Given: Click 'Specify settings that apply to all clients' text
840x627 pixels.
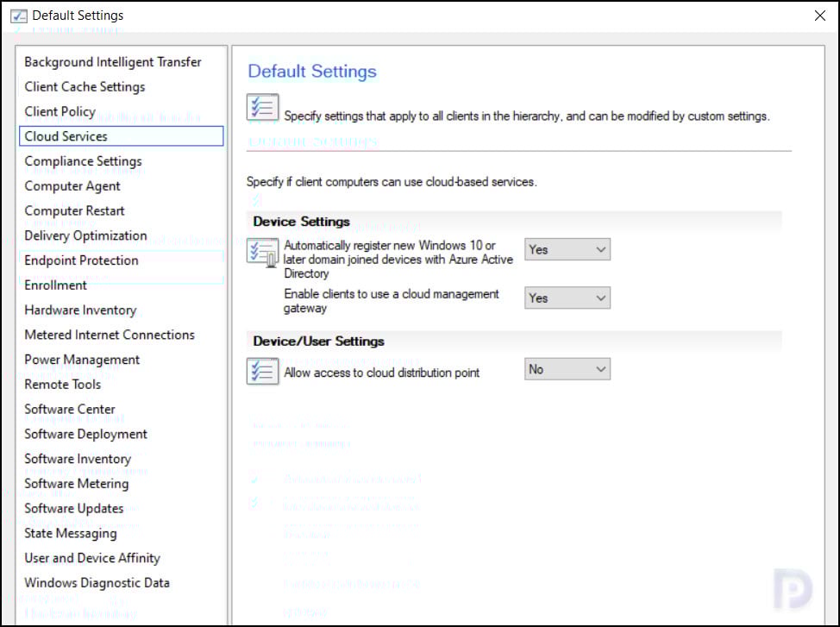Looking at the screenshot, I should point(527,116).
